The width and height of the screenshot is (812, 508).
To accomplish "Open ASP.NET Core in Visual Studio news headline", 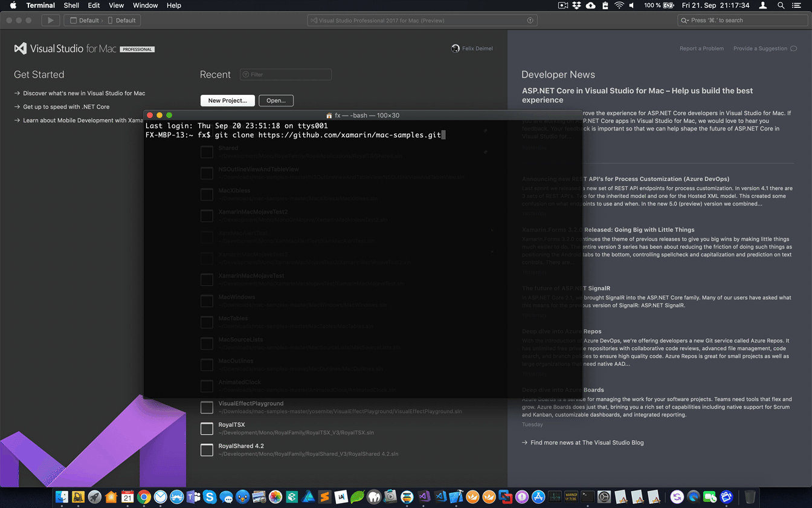I will [x=637, y=95].
